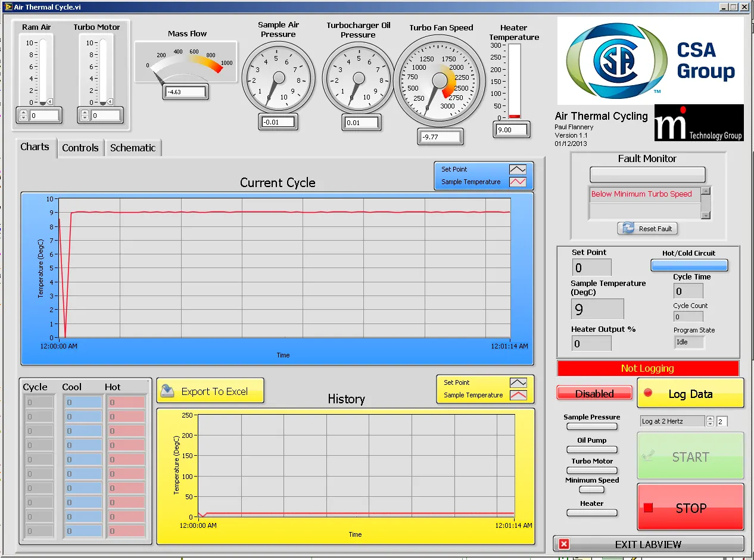Click the Heater Temperature thermometer bar
Viewport: 754px width, 560px height.
(x=514, y=81)
